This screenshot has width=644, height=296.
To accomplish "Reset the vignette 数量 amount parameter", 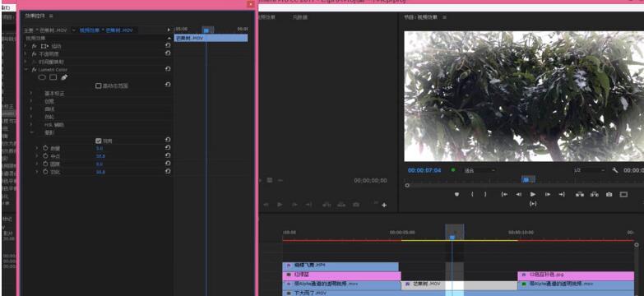I will click(x=168, y=148).
